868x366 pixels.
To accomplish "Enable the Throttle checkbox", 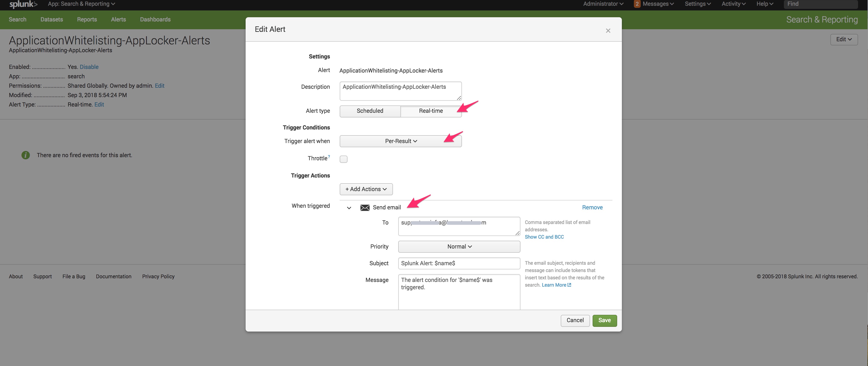I will tap(343, 159).
